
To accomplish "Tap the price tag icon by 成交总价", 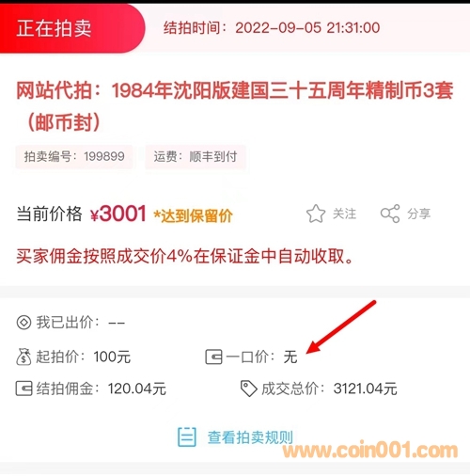I will tap(249, 389).
